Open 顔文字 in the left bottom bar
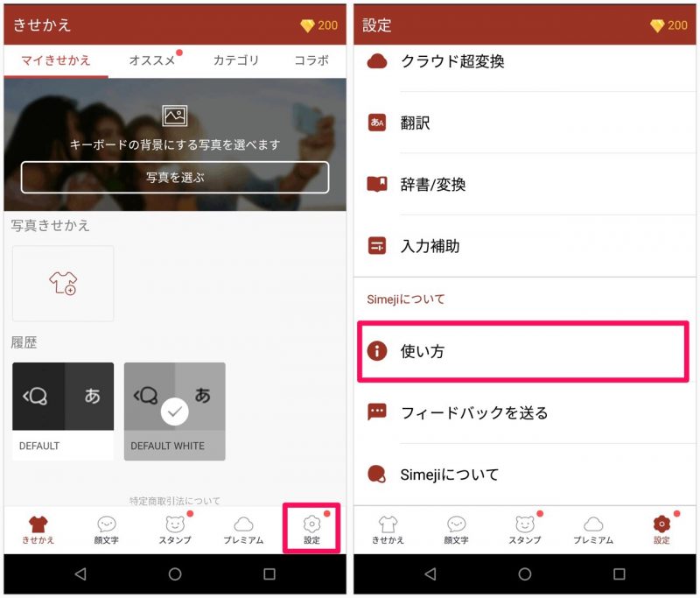 [107, 530]
